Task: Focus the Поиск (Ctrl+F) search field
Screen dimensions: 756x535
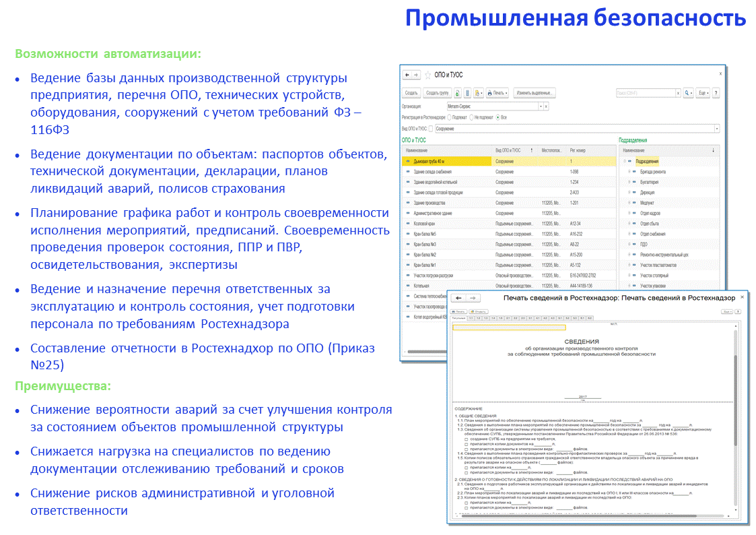Action: tap(645, 92)
